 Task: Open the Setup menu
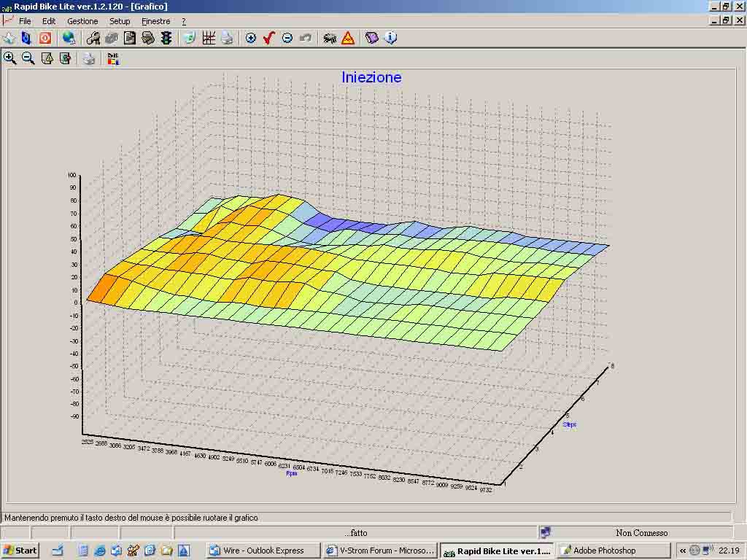120,21
